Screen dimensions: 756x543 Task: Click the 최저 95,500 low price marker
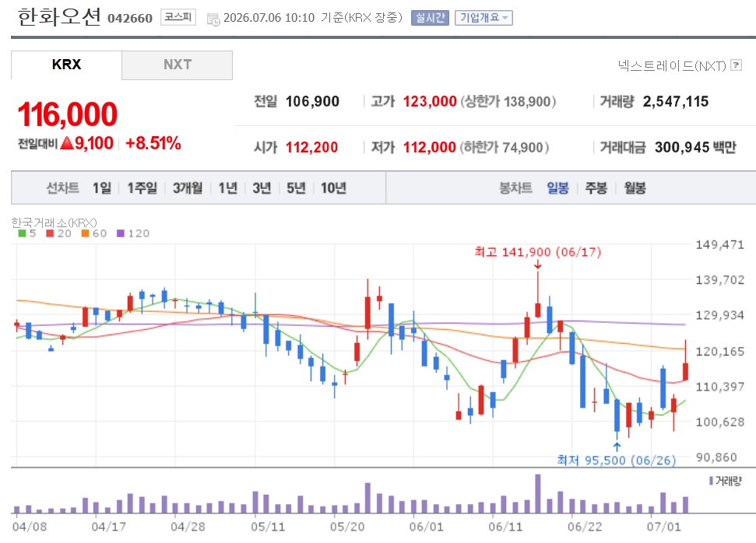[x=616, y=460]
